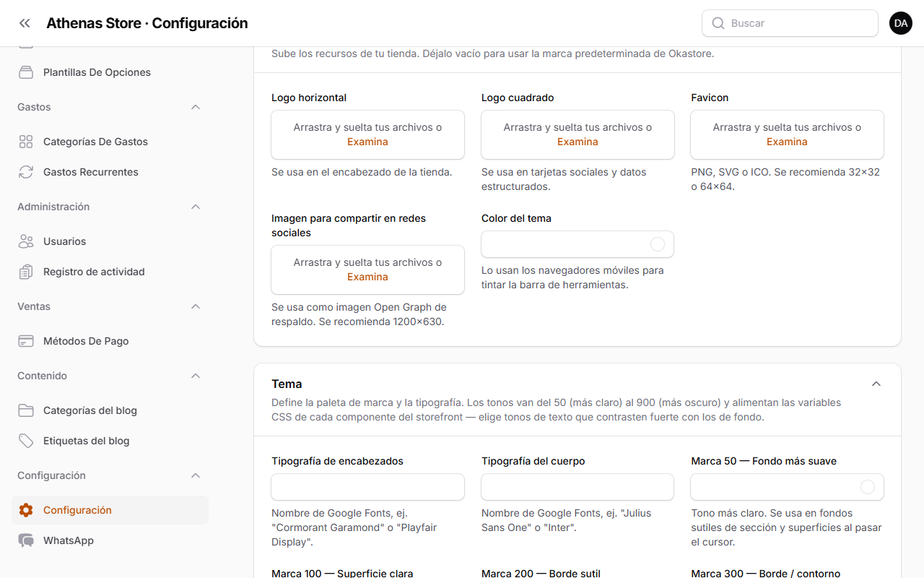This screenshot has width=924, height=578.
Task: Open Etiquetas del blog
Action: coord(110,441)
